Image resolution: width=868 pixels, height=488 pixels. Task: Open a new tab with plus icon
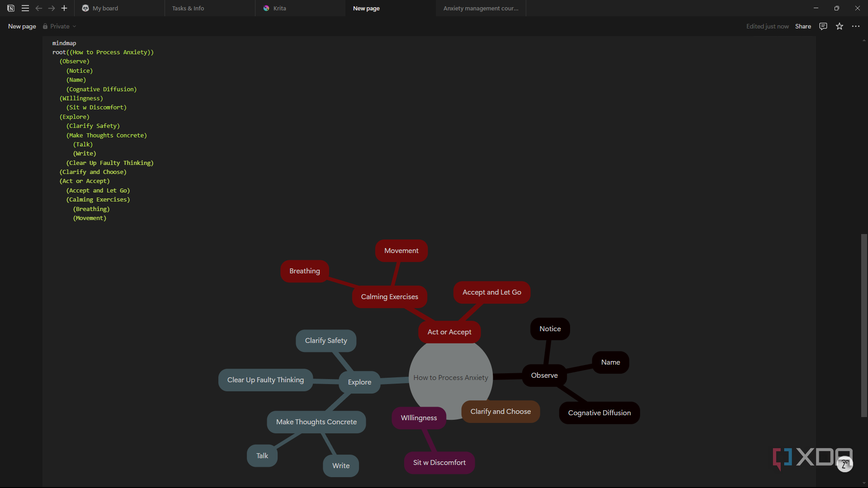64,8
